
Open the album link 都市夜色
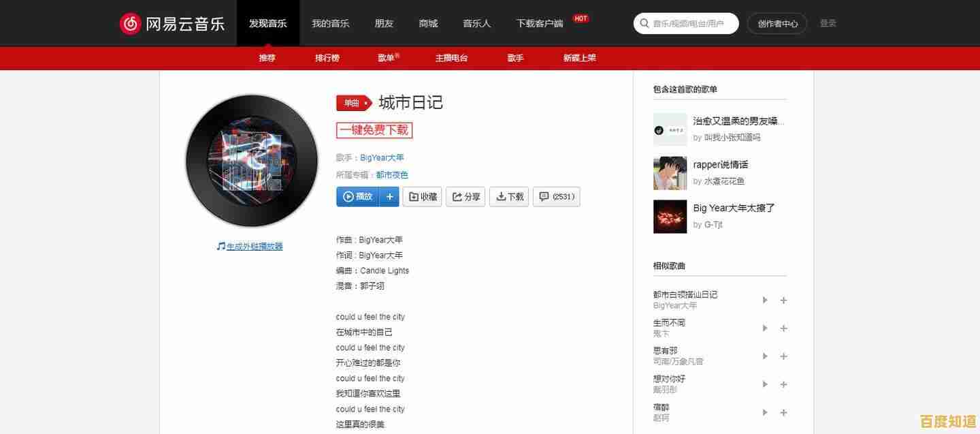click(392, 174)
